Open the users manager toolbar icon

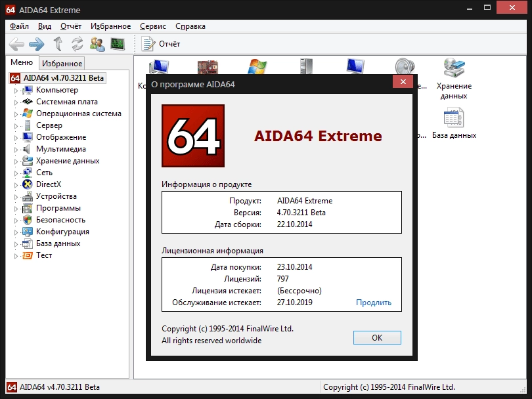coord(97,44)
